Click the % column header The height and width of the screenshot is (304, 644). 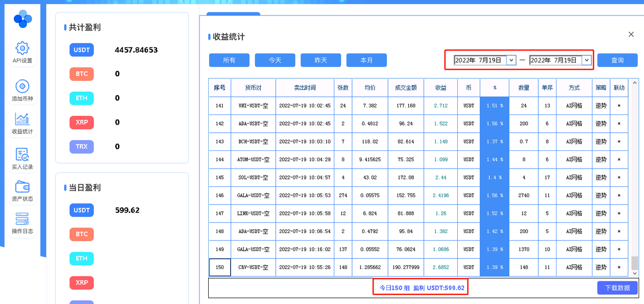(x=494, y=88)
